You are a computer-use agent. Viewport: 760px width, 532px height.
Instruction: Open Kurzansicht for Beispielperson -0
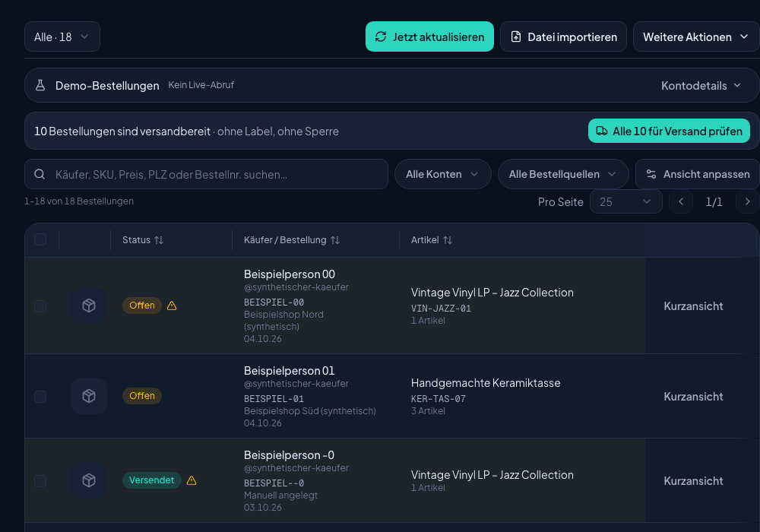coord(693,480)
